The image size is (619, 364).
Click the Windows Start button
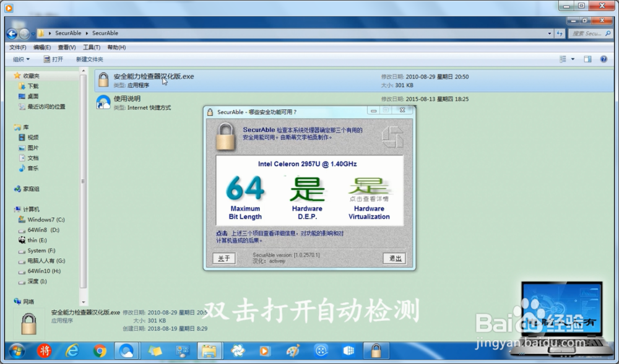click(x=17, y=350)
